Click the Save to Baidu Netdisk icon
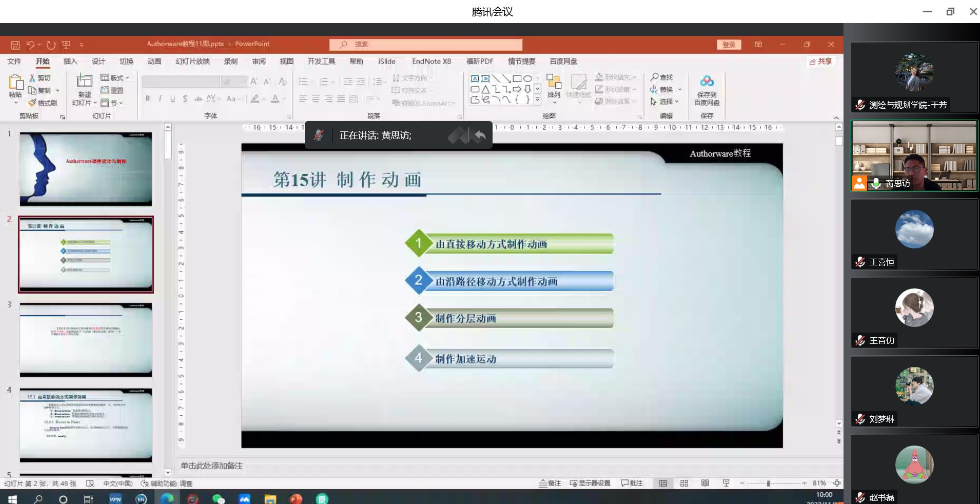 click(x=707, y=82)
